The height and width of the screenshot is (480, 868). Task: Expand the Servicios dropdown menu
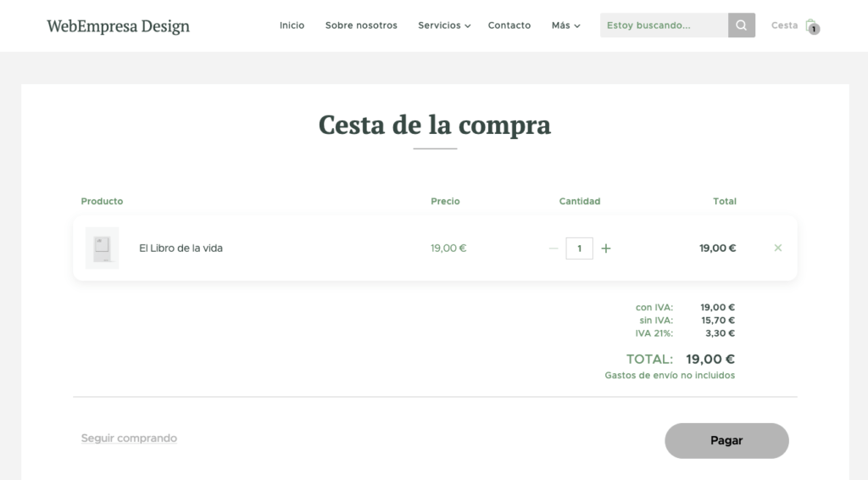tap(444, 25)
